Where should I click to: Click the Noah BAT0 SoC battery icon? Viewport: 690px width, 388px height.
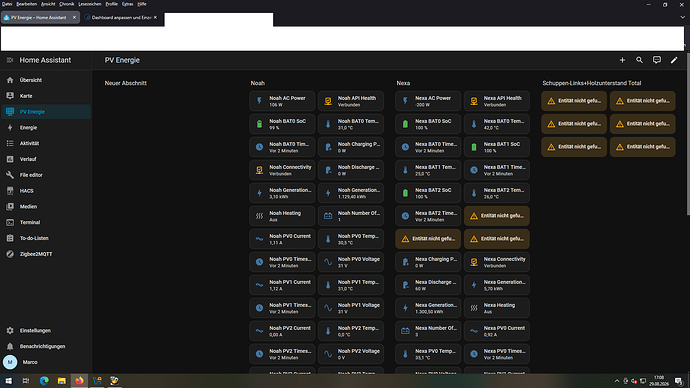coord(260,124)
